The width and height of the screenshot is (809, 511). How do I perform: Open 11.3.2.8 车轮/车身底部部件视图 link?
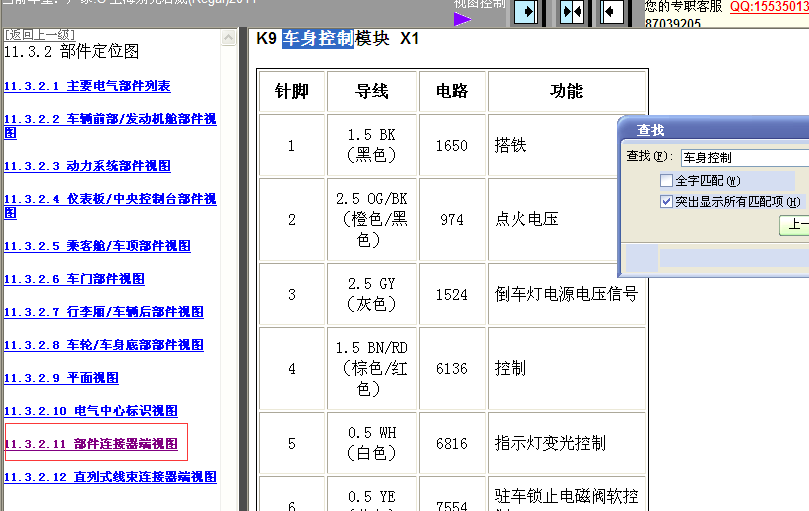pos(104,345)
